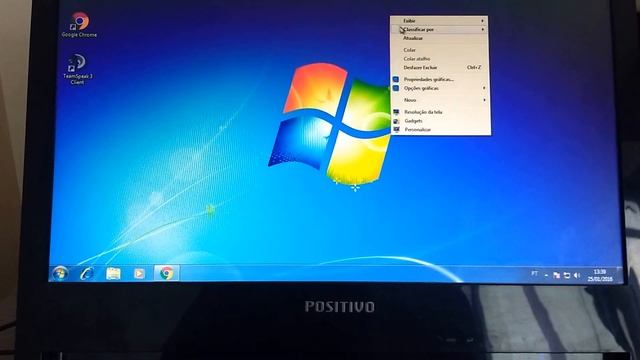This screenshot has width=640, height=360.
Task: Choose Desfazer Excluir in the menu
Action: [440, 67]
